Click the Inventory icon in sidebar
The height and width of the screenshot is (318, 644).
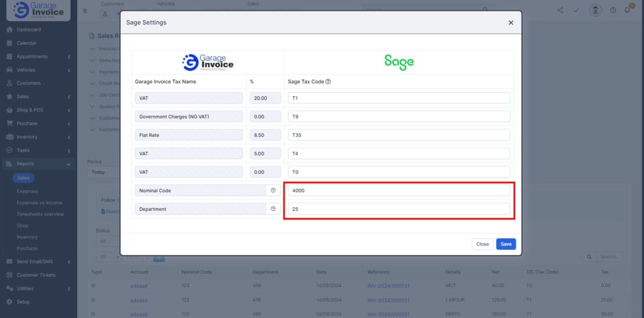click(9, 137)
